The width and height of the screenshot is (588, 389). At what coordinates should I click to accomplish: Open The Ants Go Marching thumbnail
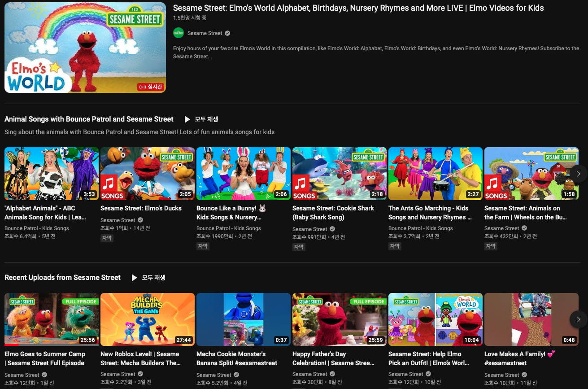[x=436, y=174]
